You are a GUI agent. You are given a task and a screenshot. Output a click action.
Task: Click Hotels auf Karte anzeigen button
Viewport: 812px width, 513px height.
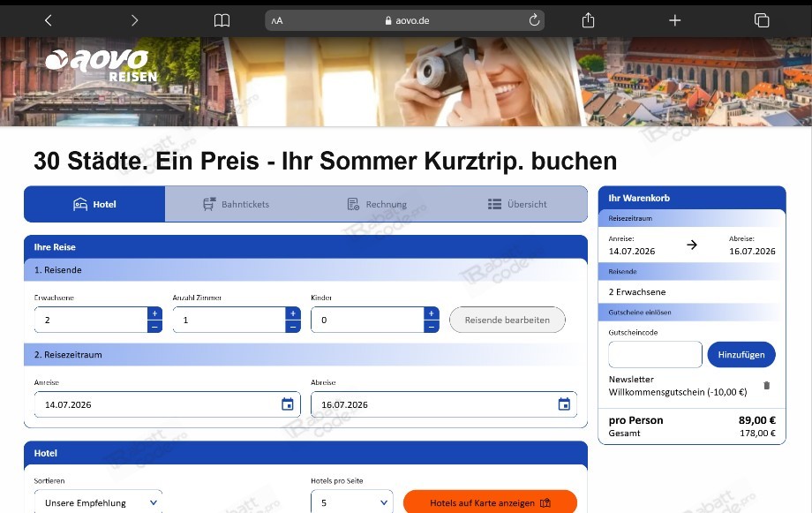[x=490, y=502]
